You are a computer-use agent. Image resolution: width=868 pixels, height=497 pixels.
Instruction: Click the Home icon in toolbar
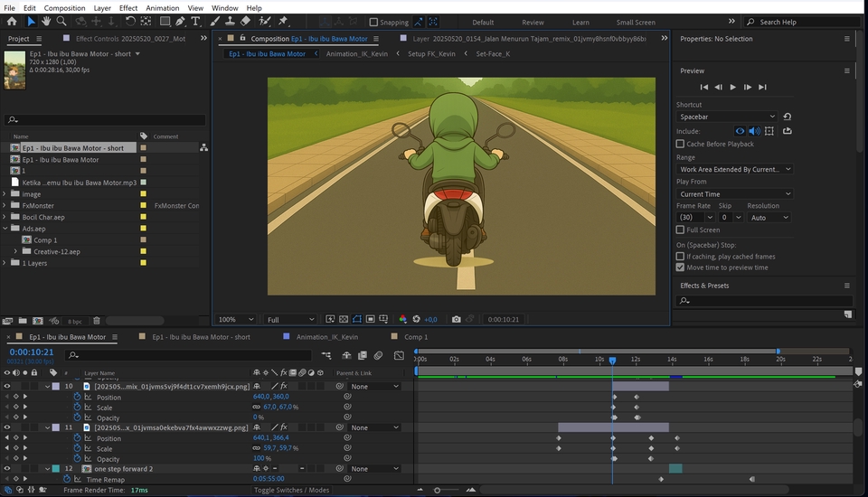click(12, 22)
